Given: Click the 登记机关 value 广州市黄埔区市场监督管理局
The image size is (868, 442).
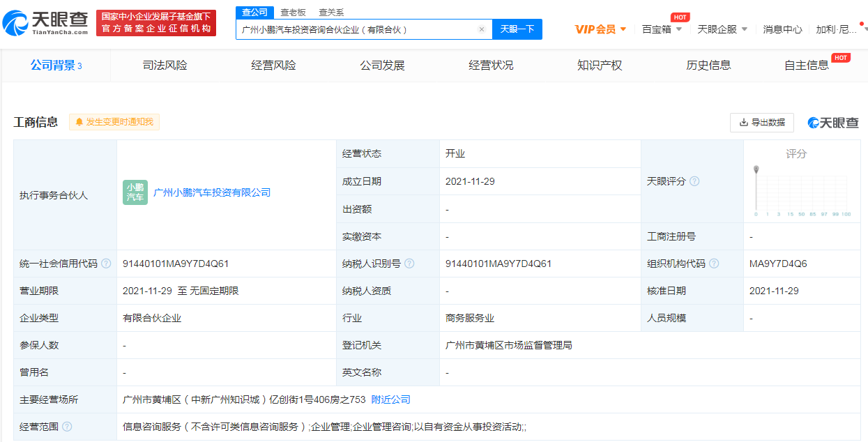Looking at the screenshot, I should [x=509, y=345].
